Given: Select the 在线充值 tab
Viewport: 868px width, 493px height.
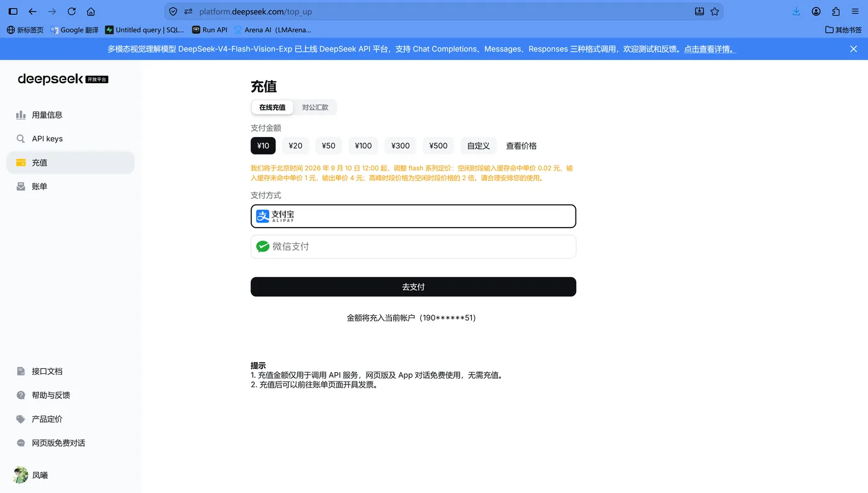Looking at the screenshot, I should pos(272,107).
